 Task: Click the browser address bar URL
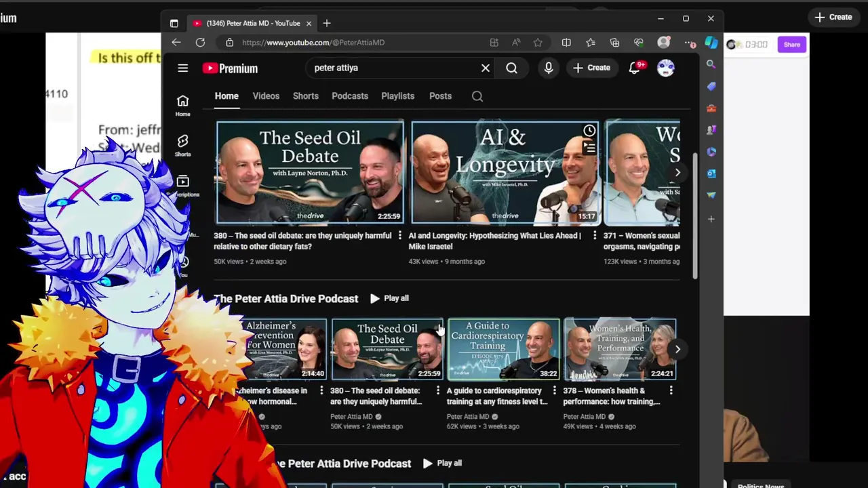[x=313, y=43]
